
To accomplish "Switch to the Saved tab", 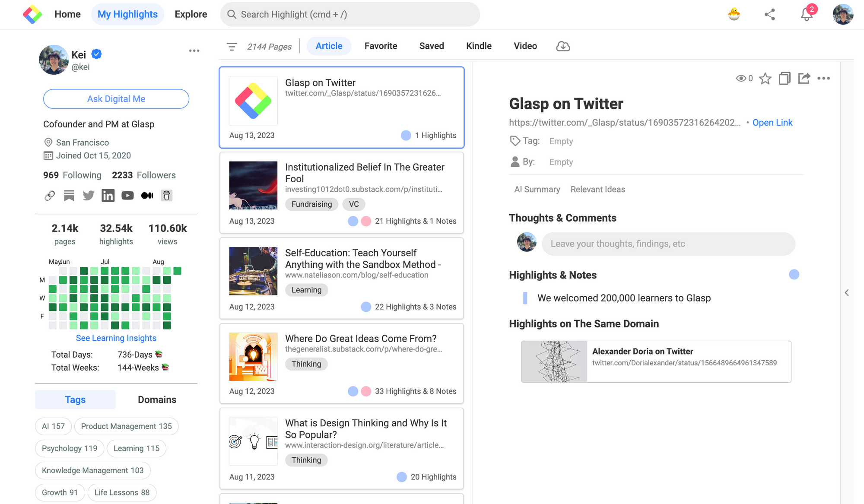I will 432,46.
